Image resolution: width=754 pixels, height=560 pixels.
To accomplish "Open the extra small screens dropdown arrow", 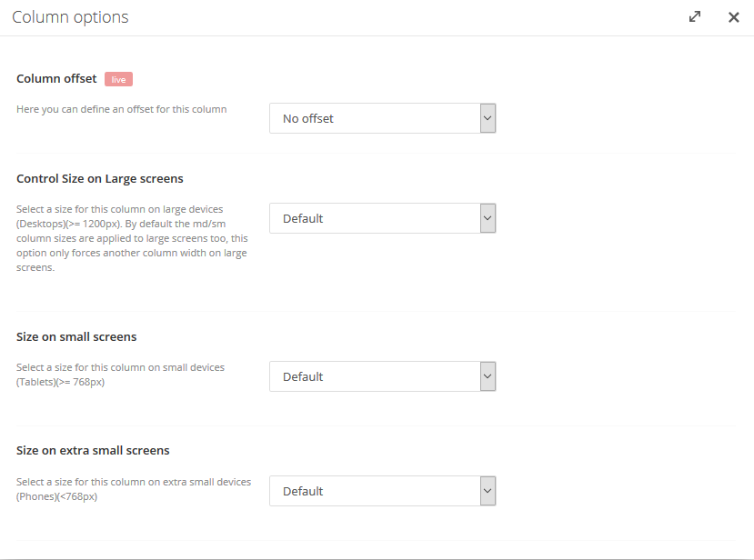I will pos(488,491).
